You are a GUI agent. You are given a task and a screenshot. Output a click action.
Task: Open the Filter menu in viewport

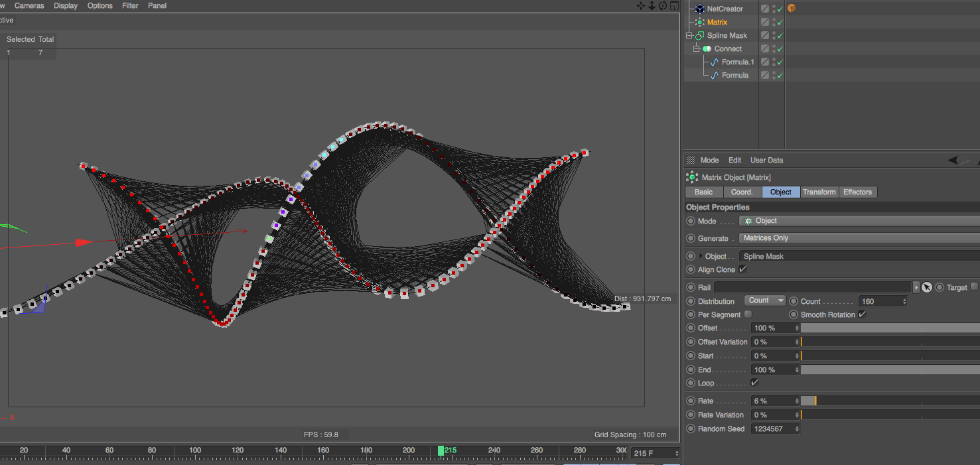pyautogui.click(x=130, y=5)
